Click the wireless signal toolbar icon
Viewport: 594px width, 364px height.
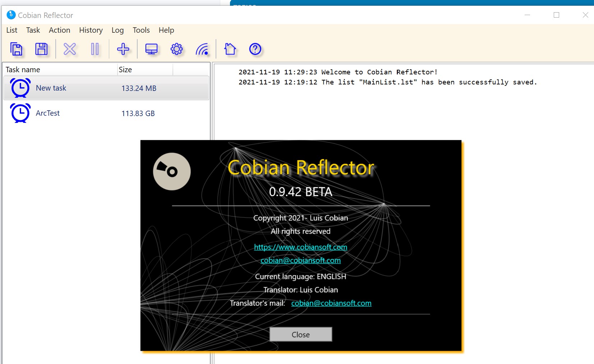click(202, 49)
